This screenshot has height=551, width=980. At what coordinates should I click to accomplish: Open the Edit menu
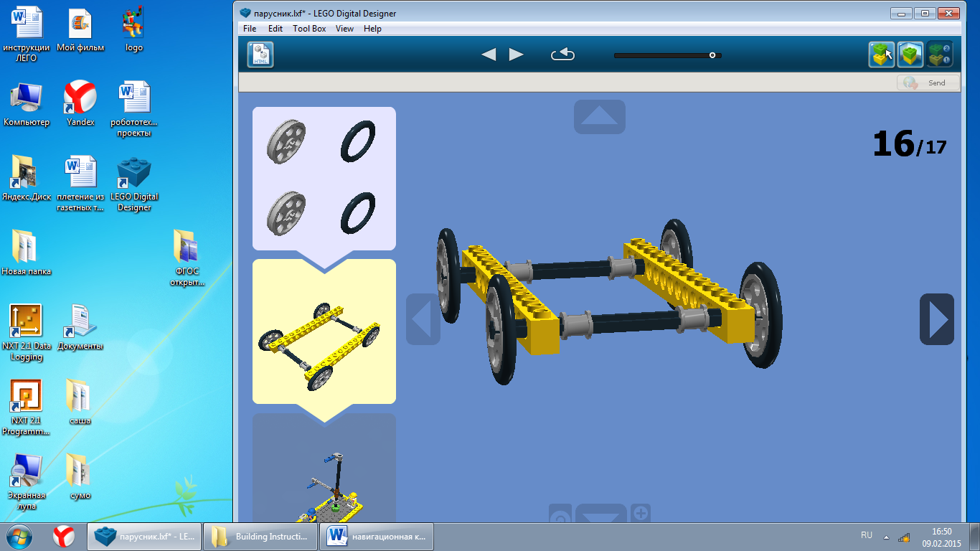pos(275,29)
